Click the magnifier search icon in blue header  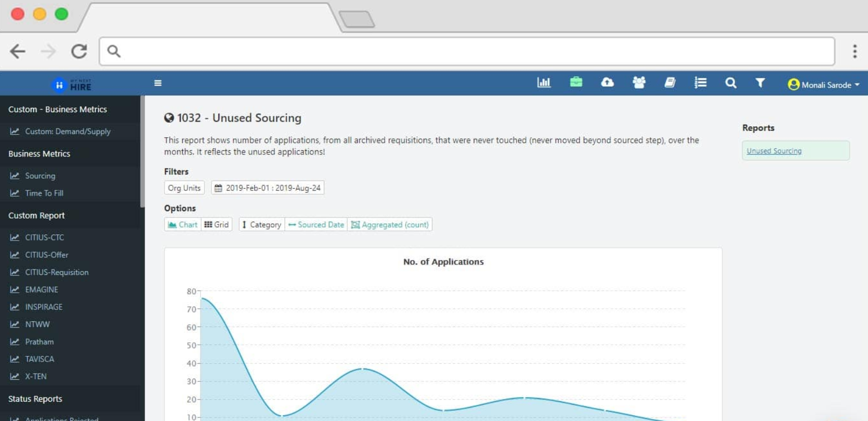click(x=731, y=82)
